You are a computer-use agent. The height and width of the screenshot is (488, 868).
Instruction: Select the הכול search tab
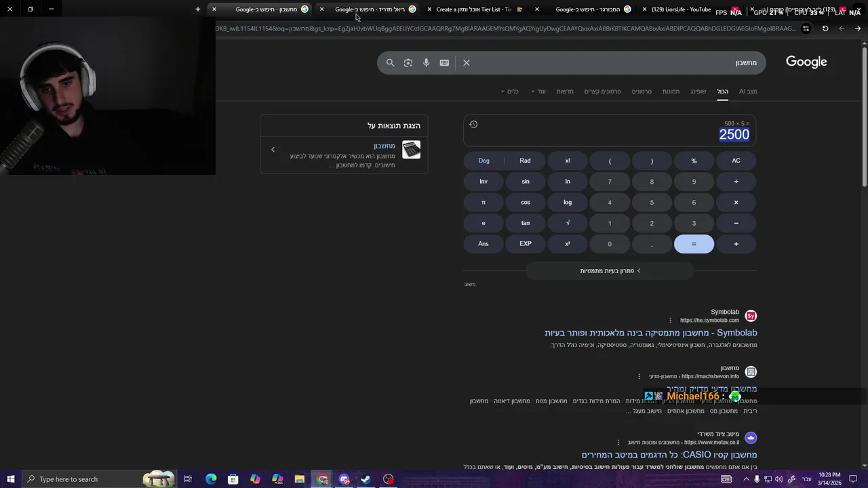[x=723, y=91]
